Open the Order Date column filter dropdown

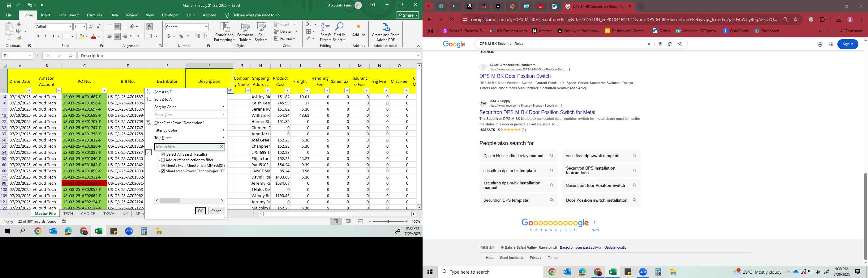click(x=29, y=91)
